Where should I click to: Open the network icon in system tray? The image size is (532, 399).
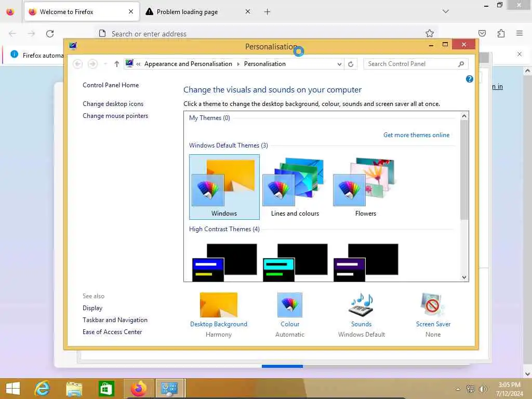click(x=470, y=389)
